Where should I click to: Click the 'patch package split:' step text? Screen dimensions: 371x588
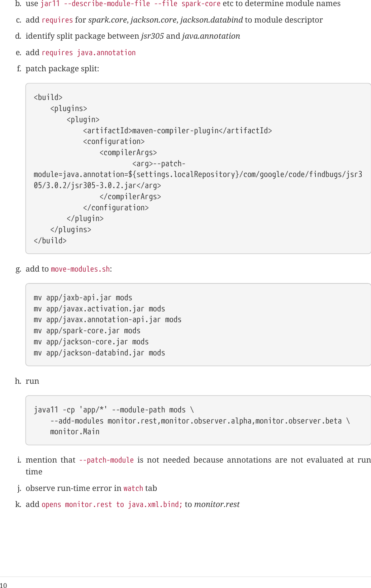(x=62, y=69)
